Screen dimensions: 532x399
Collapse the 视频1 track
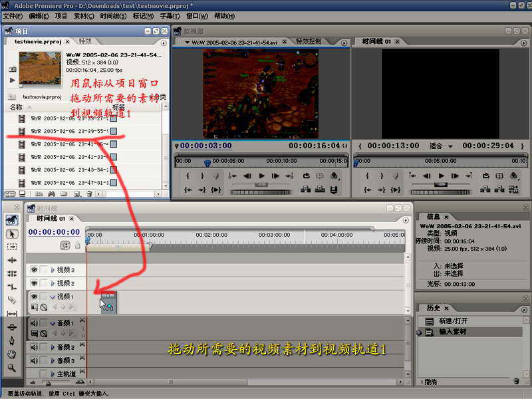pos(53,297)
